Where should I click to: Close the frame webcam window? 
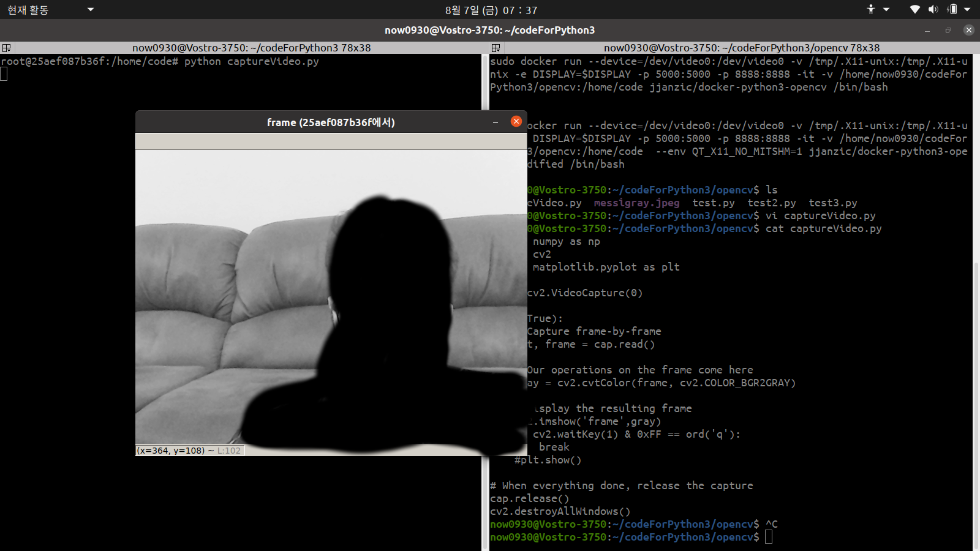click(516, 122)
